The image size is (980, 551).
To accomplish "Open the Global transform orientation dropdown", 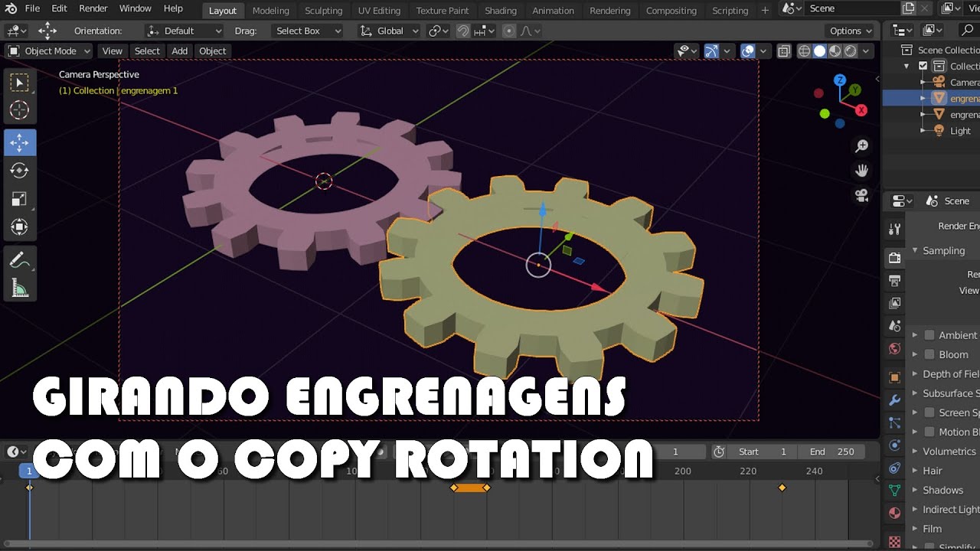I will 390,31.
